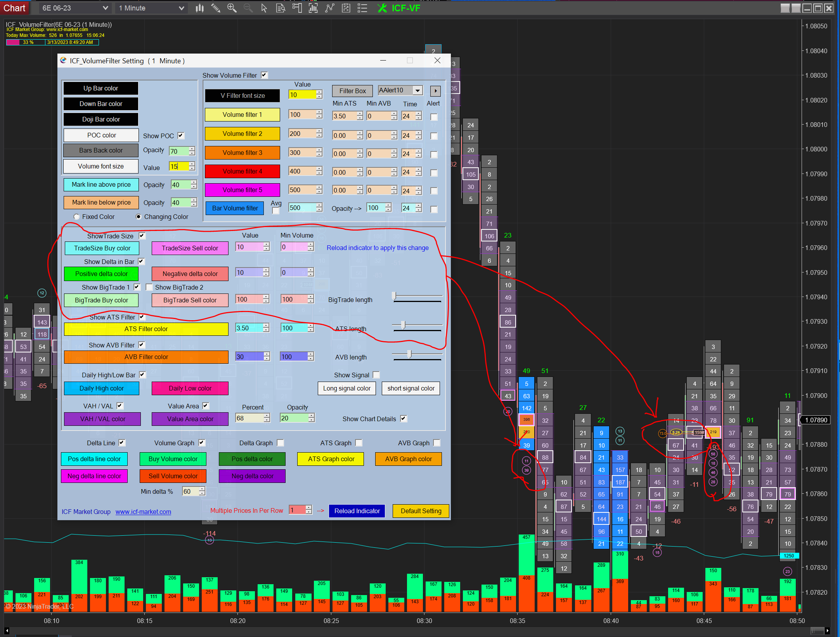This screenshot has height=637, width=840.
Task: Select the Fixed Color radio button
Action: [x=76, y=217]
